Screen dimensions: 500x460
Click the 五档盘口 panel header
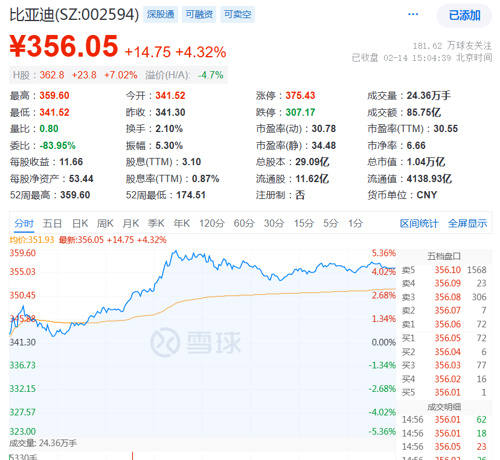[444, 256]
